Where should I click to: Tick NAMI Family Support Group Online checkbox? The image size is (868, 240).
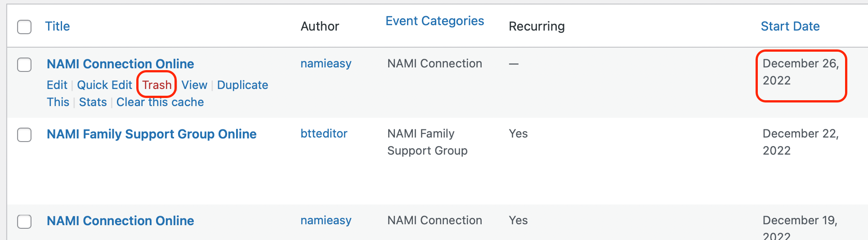[x=24, y=134]
